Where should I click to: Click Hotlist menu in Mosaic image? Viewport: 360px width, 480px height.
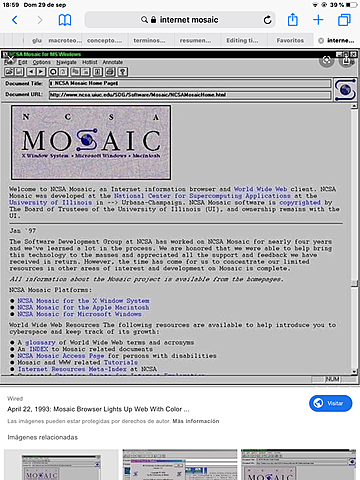(x=90, y=62)
